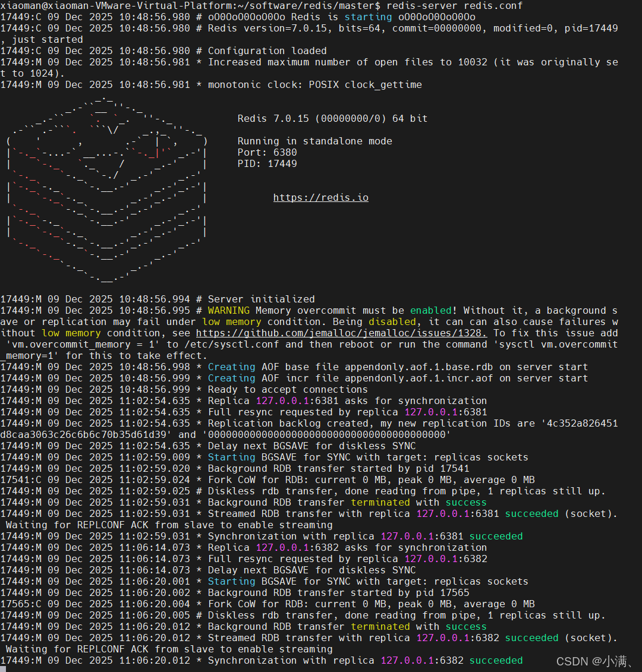
Task: Open the jemalloc issues 1328 GitHub link
Action: point(341,333)
